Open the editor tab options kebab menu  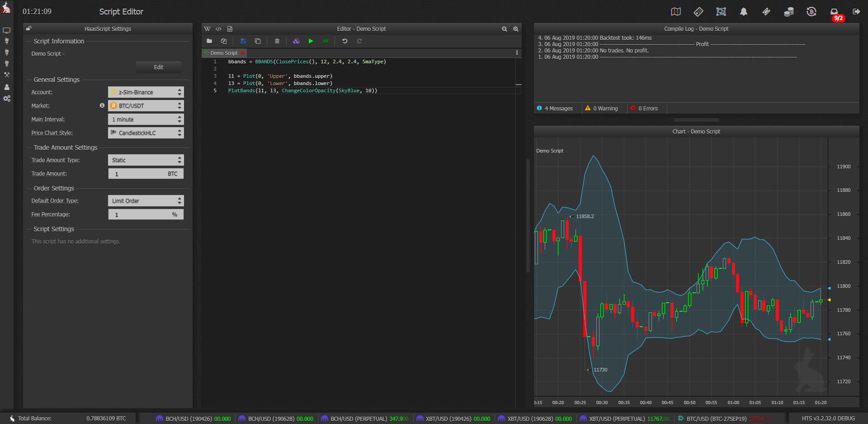coord(517,53)
